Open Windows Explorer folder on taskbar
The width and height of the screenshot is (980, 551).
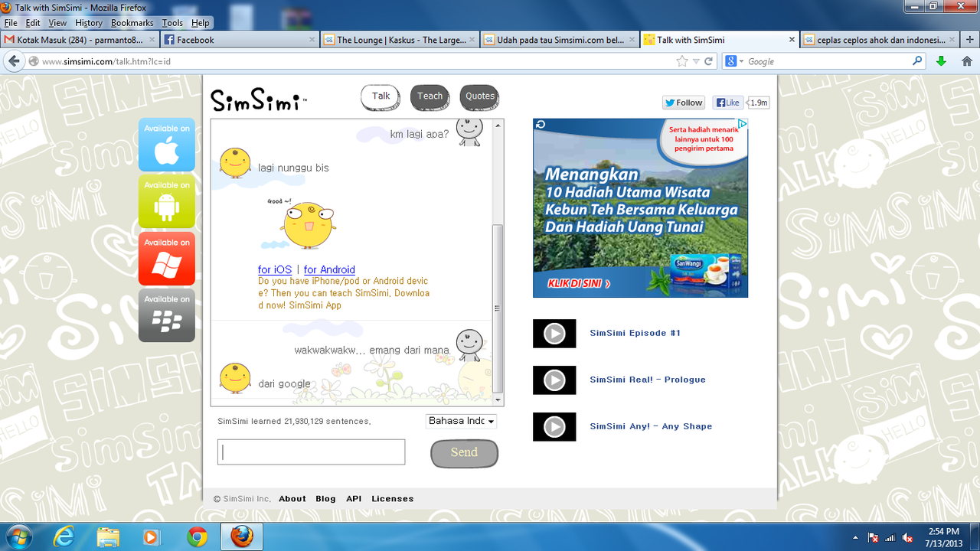pos(109,537)
